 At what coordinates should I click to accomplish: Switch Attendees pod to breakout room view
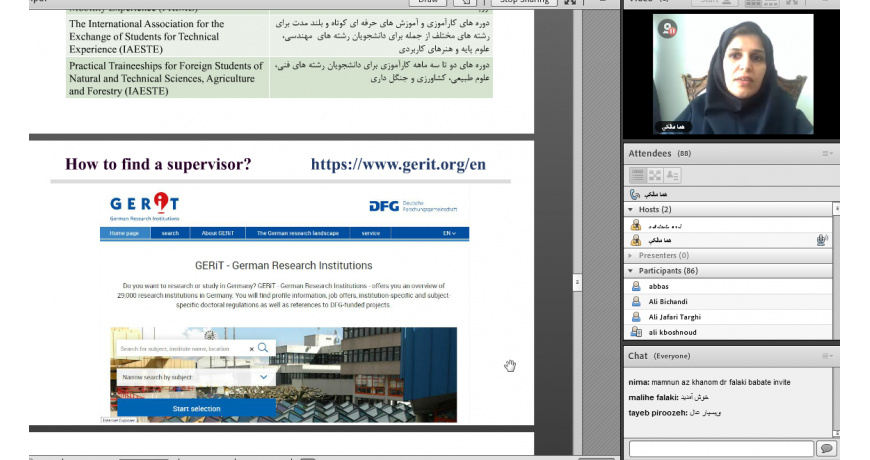click(655, 175)
